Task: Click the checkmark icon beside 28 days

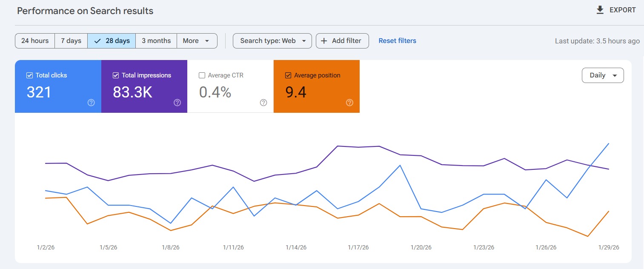Action: 97,41
